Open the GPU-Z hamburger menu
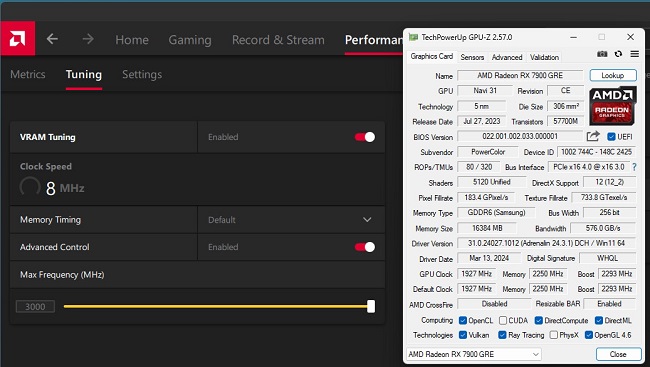Viewport: 650px width, 367px height. click(x=634, y=54)
